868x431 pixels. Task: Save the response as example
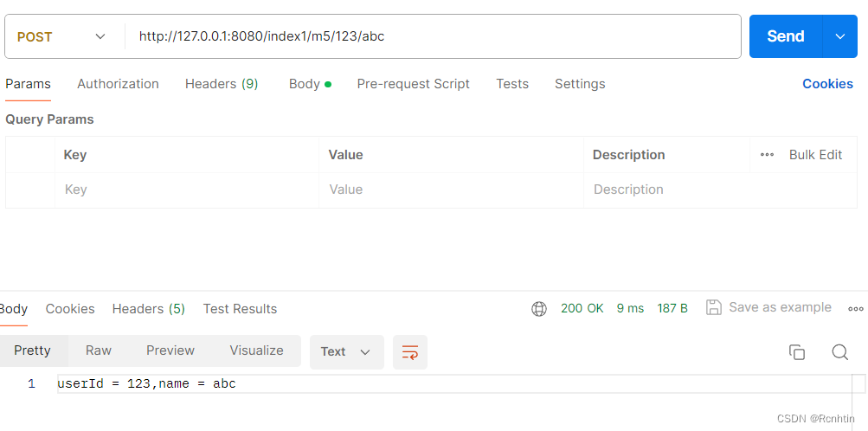[768, 307]
